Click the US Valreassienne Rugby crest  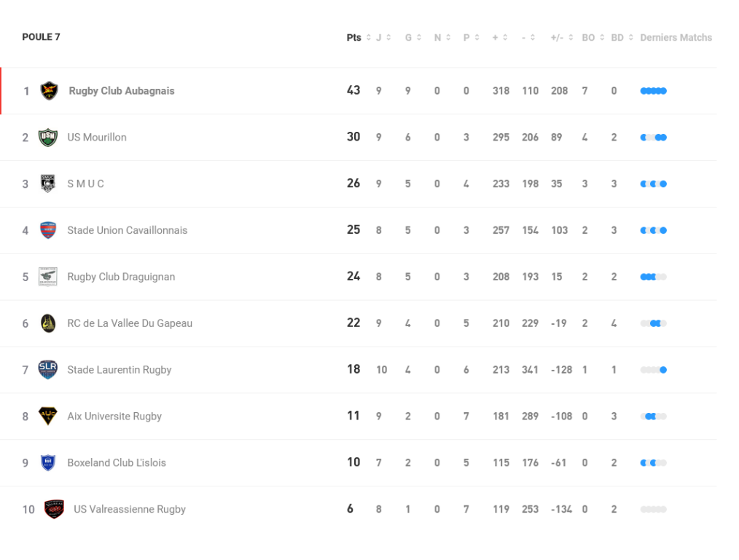click(x=54, y=509)
